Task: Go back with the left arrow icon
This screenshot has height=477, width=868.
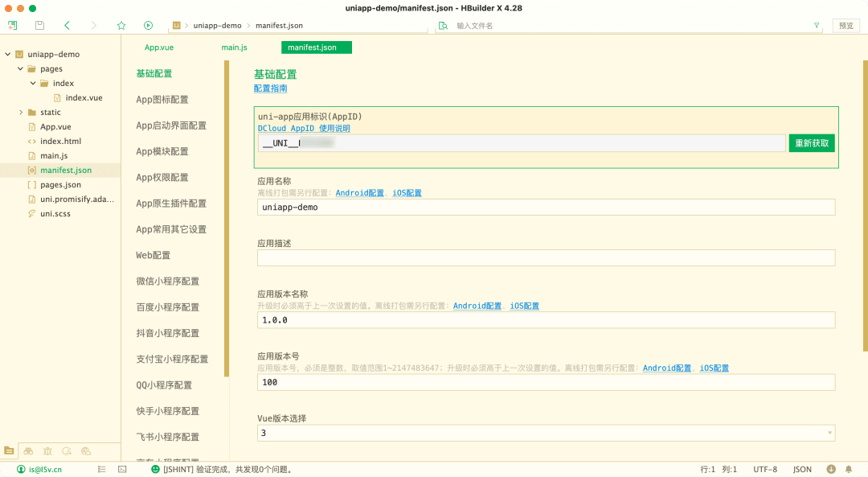Action: click(67, 26)
